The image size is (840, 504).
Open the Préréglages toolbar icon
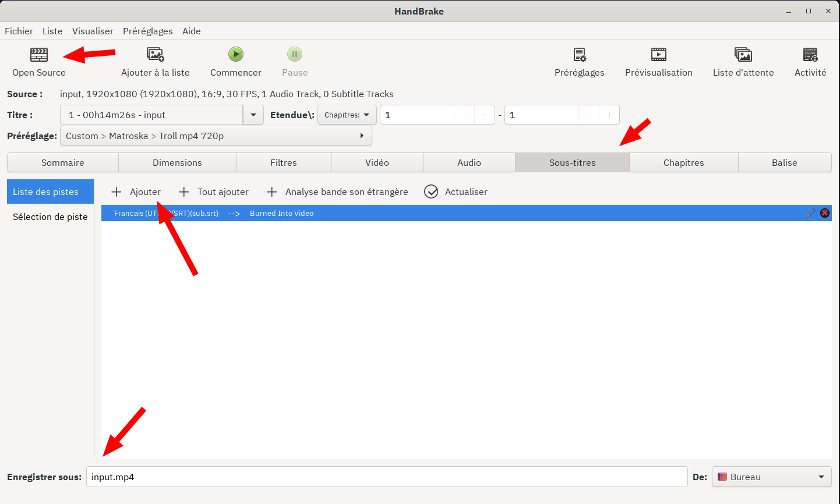579,55
